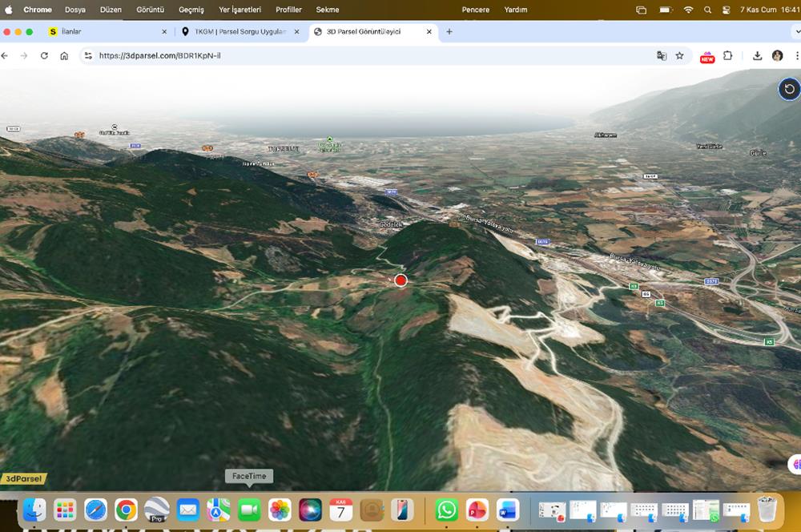Launch FaceTime from the dock
This screenshot has height=532, width=801.
pos(249,510)
